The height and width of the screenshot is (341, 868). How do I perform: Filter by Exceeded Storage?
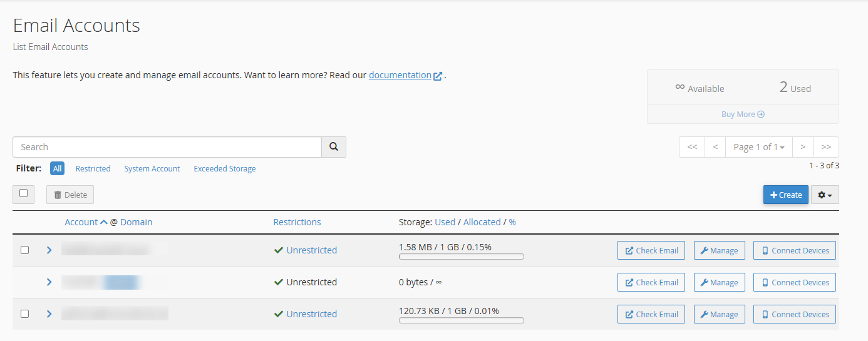(225, 168)
